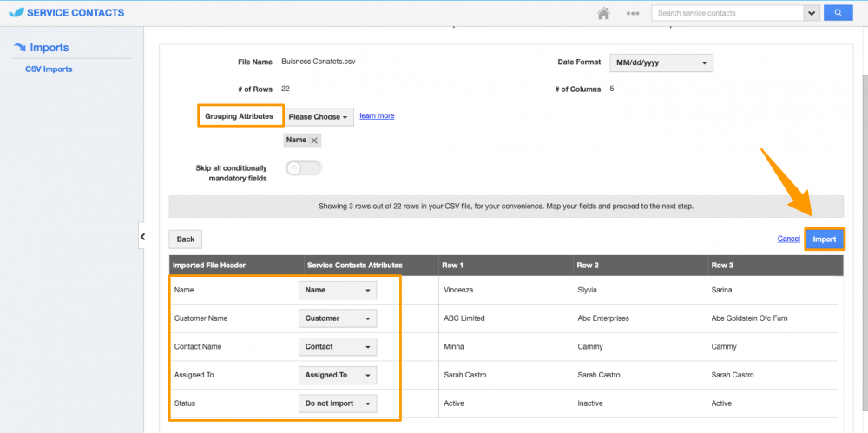
Task: Open the three-dots more options menu
Action: pos(633,13)
